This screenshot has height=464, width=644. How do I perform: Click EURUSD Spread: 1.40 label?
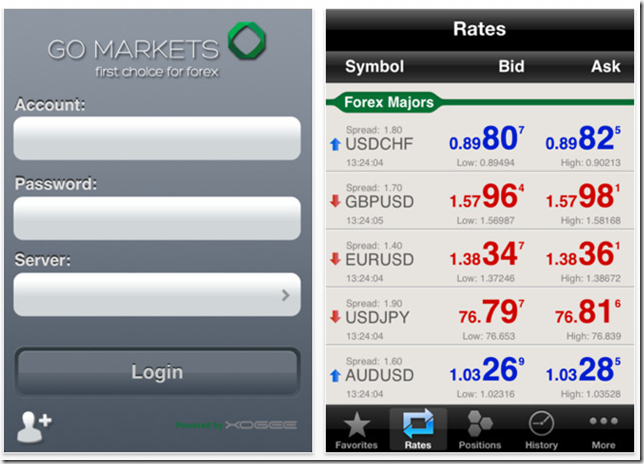pos(374,246)
